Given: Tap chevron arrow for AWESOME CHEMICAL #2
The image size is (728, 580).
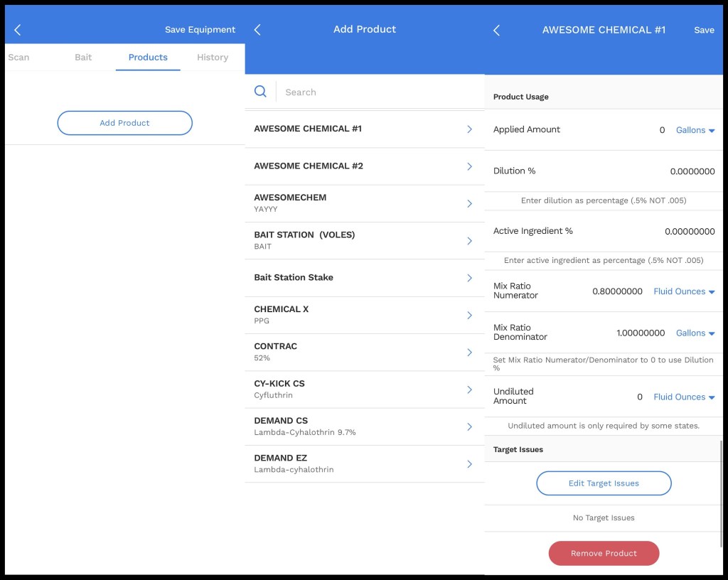Looking at the screenshot, I should 469,166.
